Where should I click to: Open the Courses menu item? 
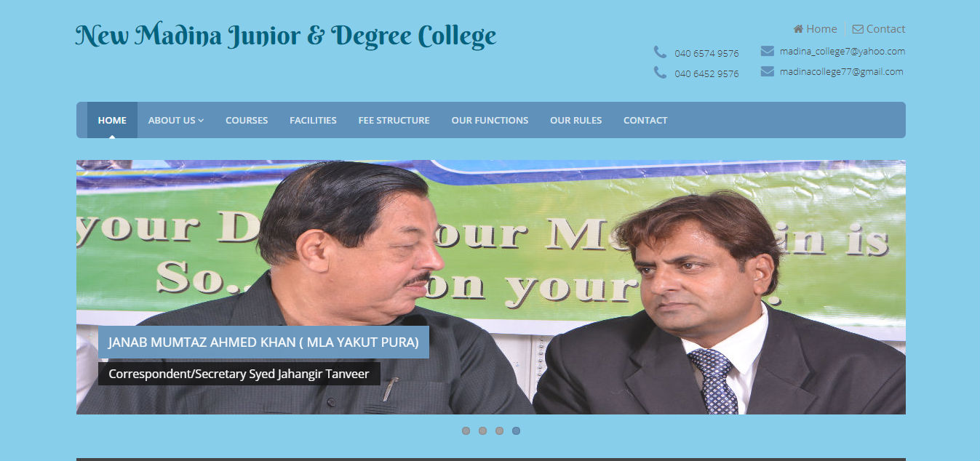(x=247, y=120)
